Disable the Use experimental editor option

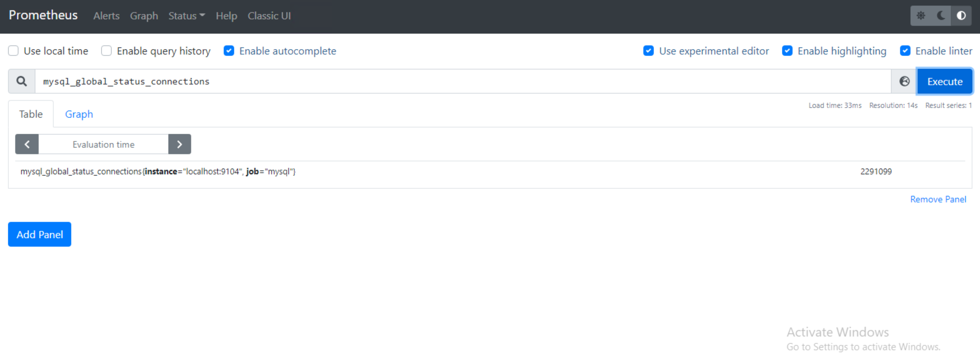pos(648,51)
